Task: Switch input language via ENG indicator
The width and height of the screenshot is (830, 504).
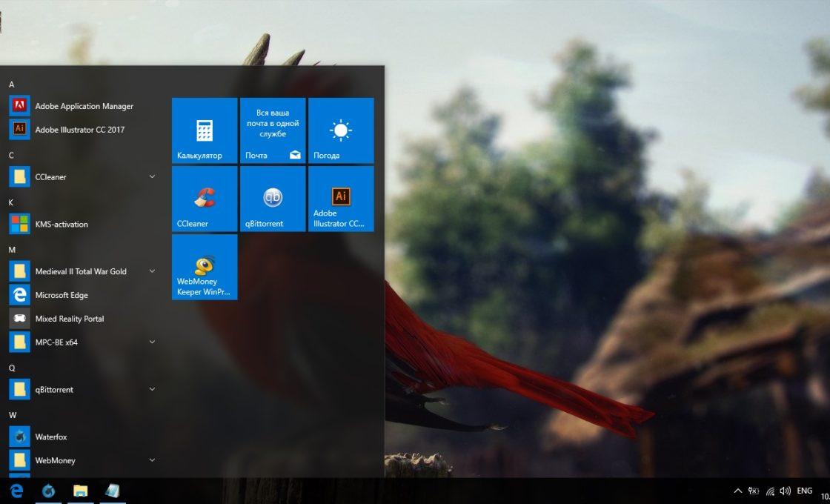Action: click(x=805, y=491)
